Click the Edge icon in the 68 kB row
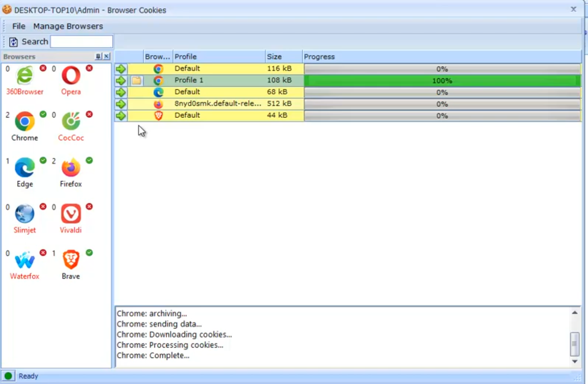The image size is (588, 384). pyautogui.click(x=158, y=92)
